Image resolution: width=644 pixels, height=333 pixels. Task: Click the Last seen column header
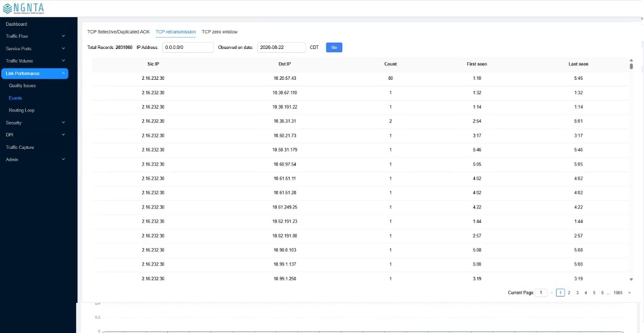(579, 64)
